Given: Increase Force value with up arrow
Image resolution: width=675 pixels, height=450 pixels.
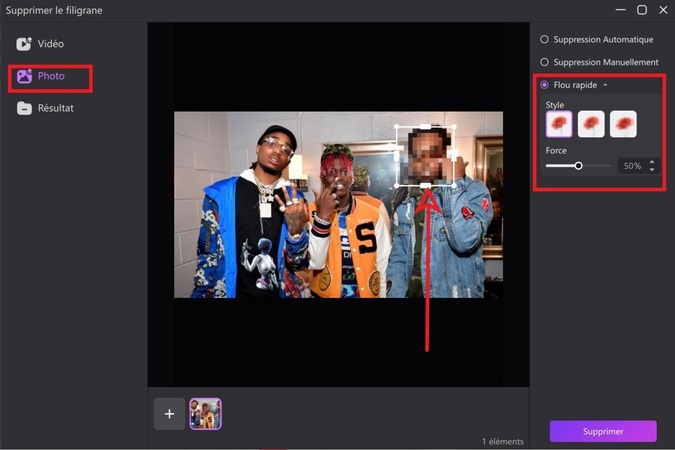Looking at the screenshot, I should (x=652, y=162).
